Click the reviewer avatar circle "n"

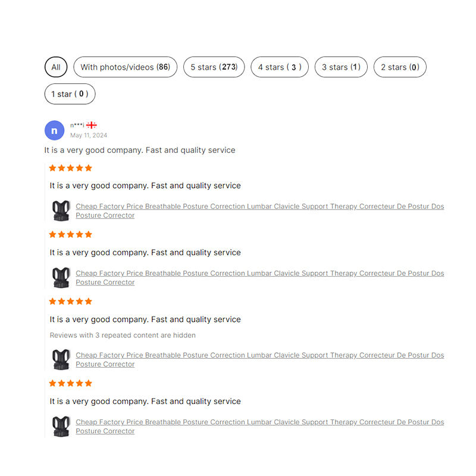(54, 130)
